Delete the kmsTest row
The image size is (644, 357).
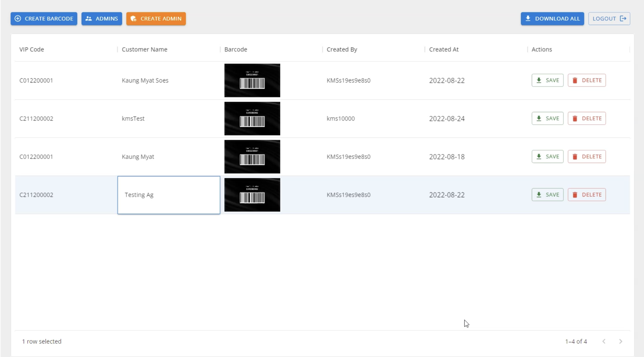click(587, 118)
